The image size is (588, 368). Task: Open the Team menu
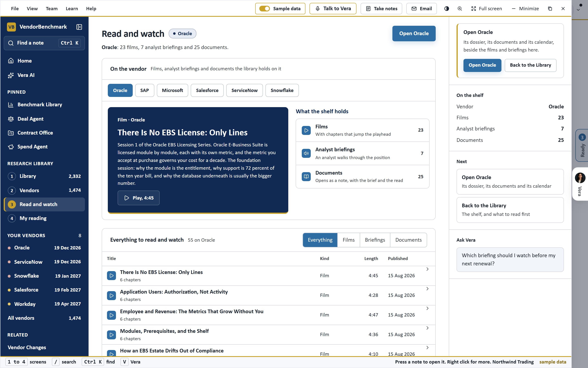pos(52,9)
